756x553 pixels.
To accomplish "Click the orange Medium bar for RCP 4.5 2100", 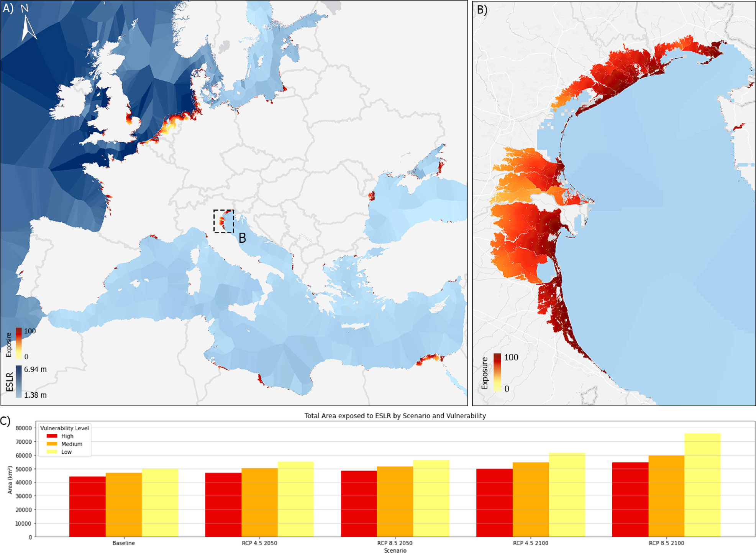I will pos(530,499).
